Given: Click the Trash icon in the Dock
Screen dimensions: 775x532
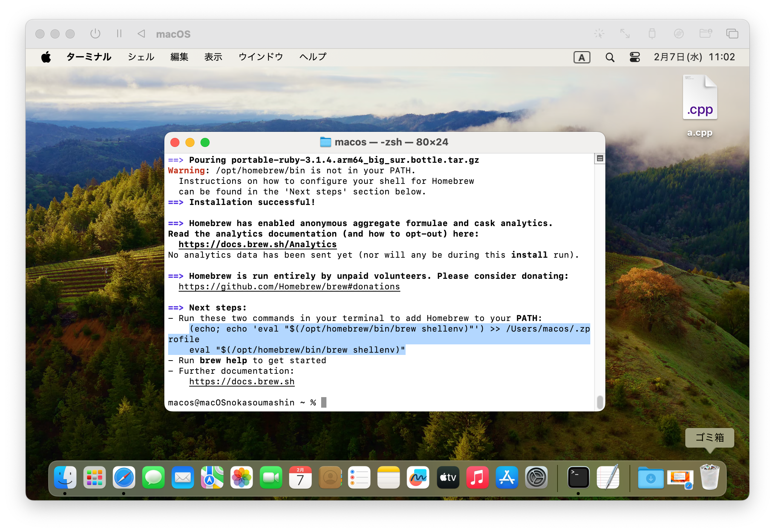Looking at the screenshot, I should pyautogui.click(x=709, y=478).
